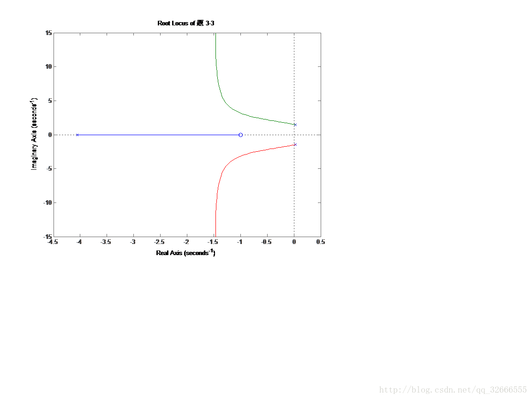Click the "-5" imaginary axis tick label

click(x=49, y=169)
